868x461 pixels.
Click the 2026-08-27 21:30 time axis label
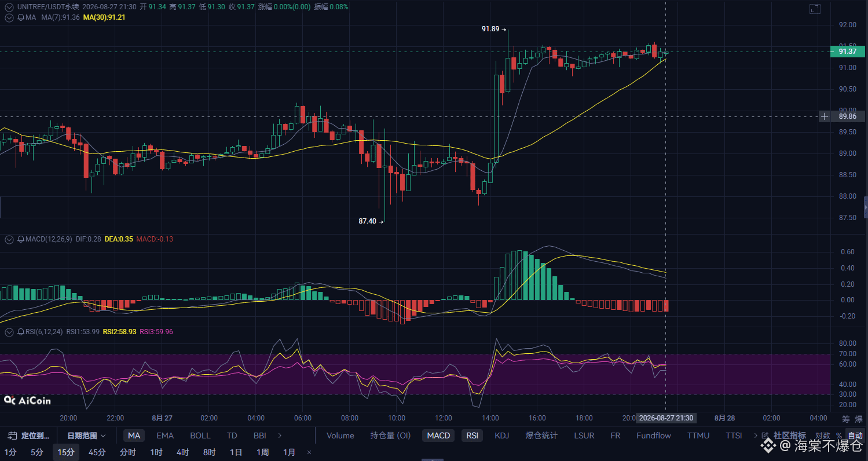pos(666,418)
